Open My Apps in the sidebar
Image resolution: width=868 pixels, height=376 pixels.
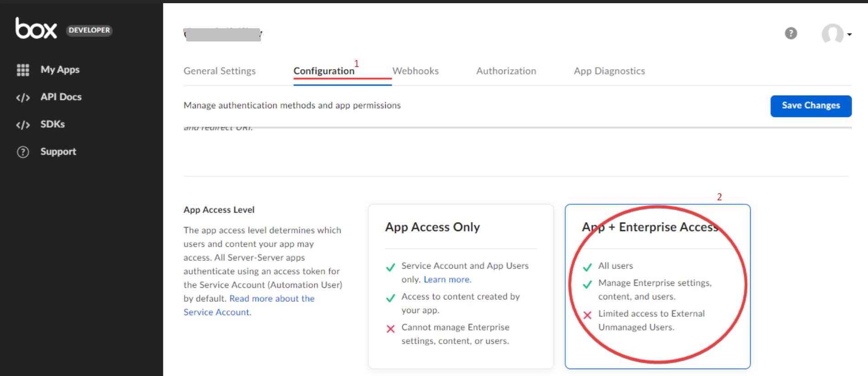pyautogui.click(x=60, y=70)
